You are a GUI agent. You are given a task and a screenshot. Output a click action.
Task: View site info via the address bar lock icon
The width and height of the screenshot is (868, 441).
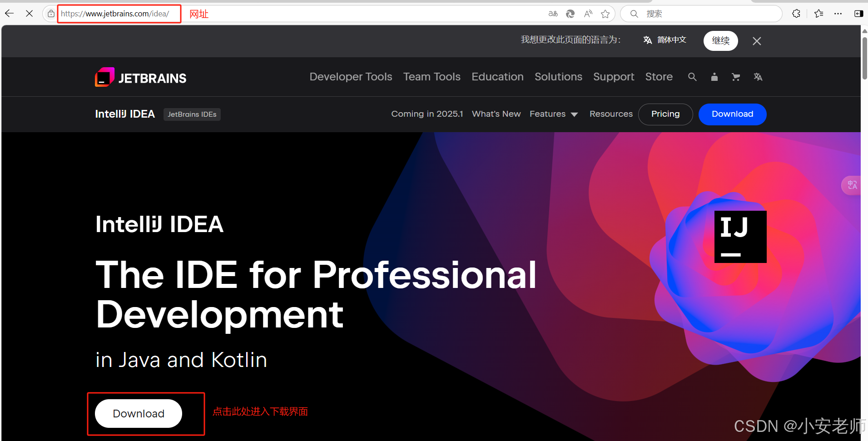(x=51, y=14)
